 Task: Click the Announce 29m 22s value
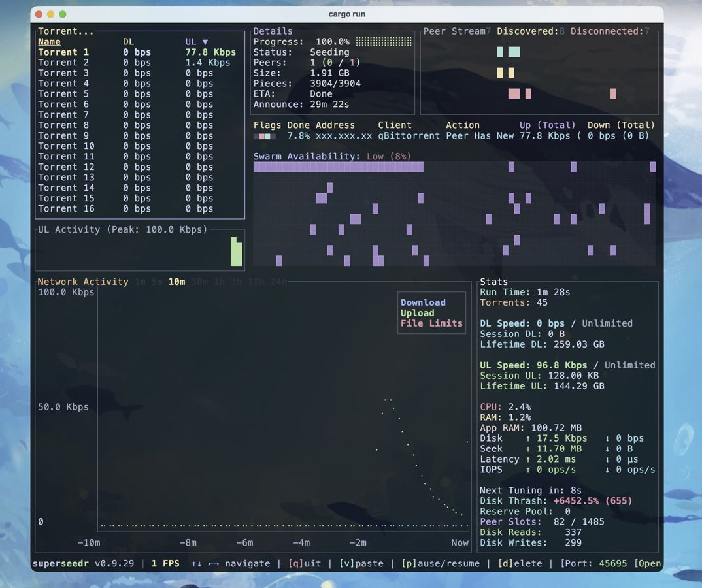[x=329, y=105]
